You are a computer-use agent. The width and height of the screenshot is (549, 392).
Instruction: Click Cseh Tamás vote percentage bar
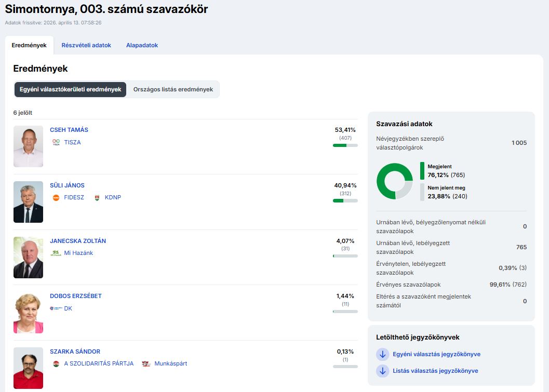pyautogui.click(x=345, y=145)
